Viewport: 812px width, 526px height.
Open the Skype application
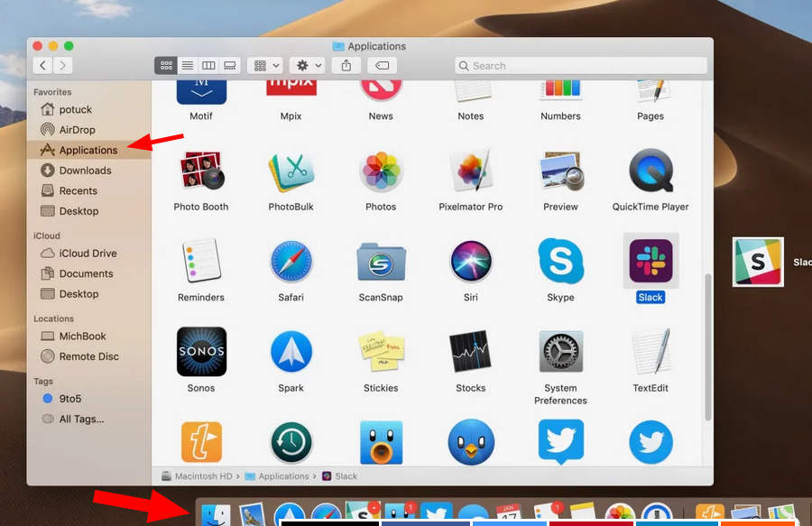[x=560, y=262]
